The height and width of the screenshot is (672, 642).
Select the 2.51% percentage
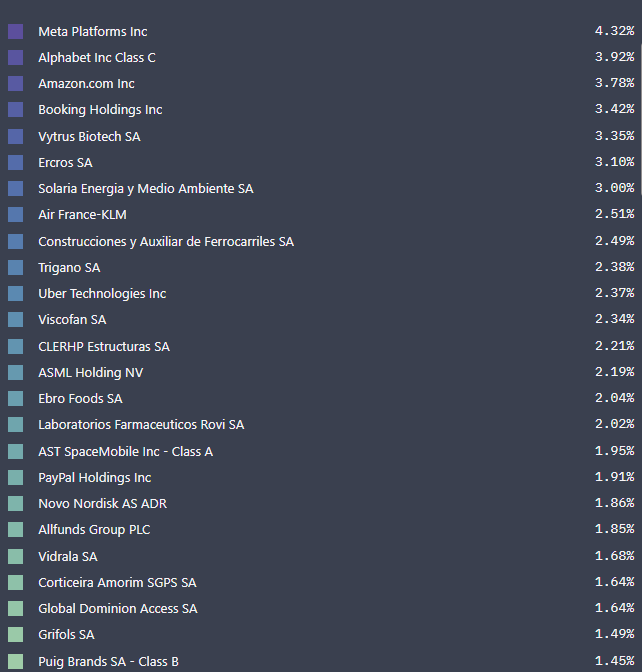click(615, 214)
